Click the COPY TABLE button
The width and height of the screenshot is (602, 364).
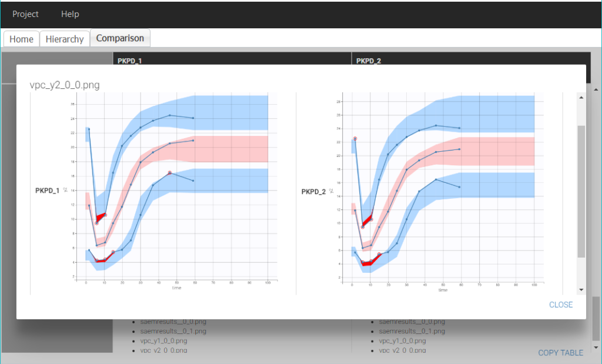(x=560, y=353)
